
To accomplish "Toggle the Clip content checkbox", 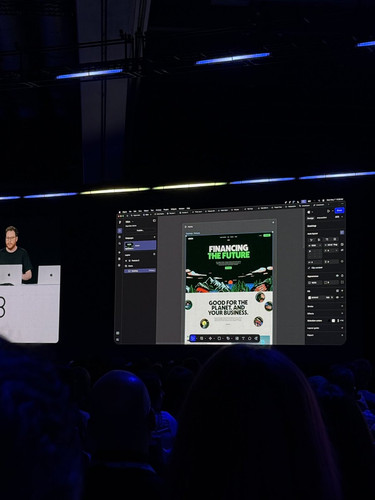I will (x=309, y=268).
